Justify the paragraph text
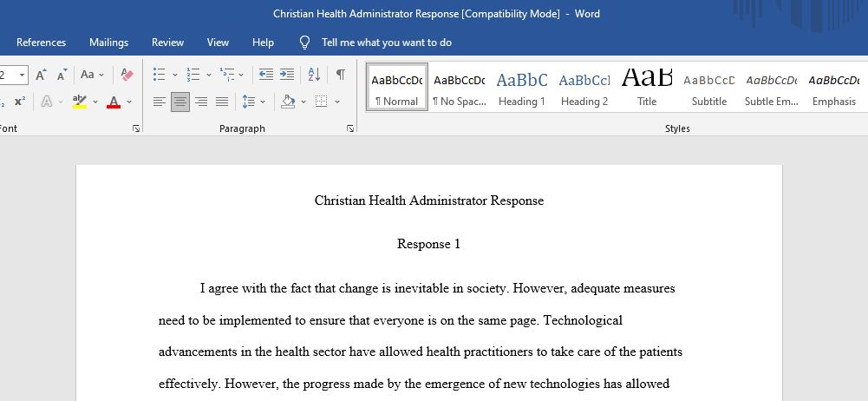Screen dimensions: 868x401 (222, 102)
